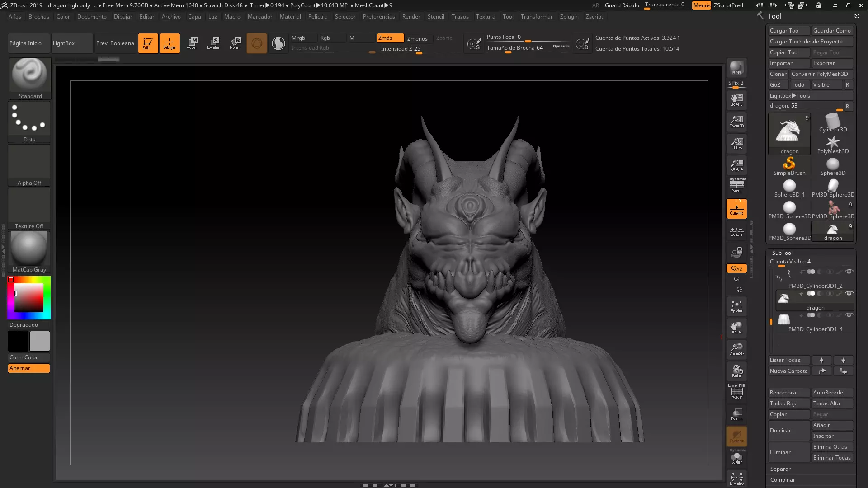868x488 pixels.
Task: Click the PolyF line fill icon
Action: point(736,392)
